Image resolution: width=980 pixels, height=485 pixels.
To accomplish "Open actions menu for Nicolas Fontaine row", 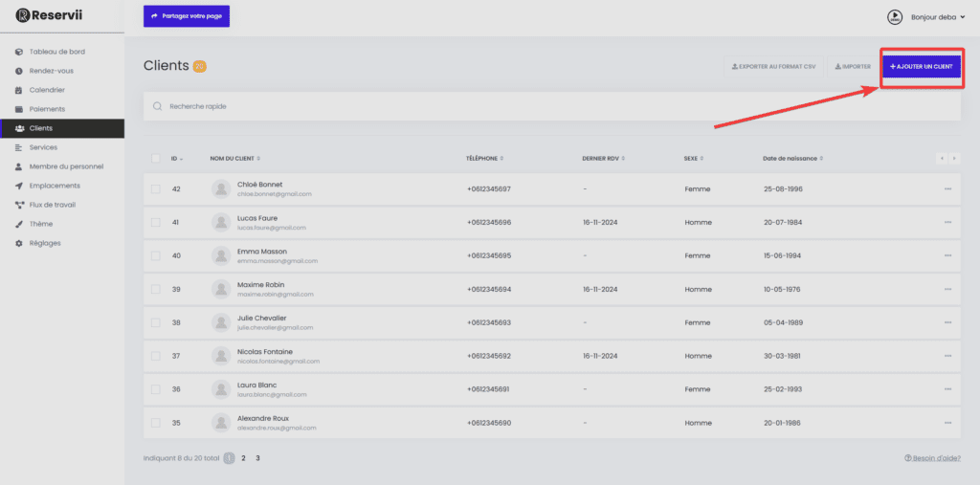I will pyautogui.click(x=947, y=356).
